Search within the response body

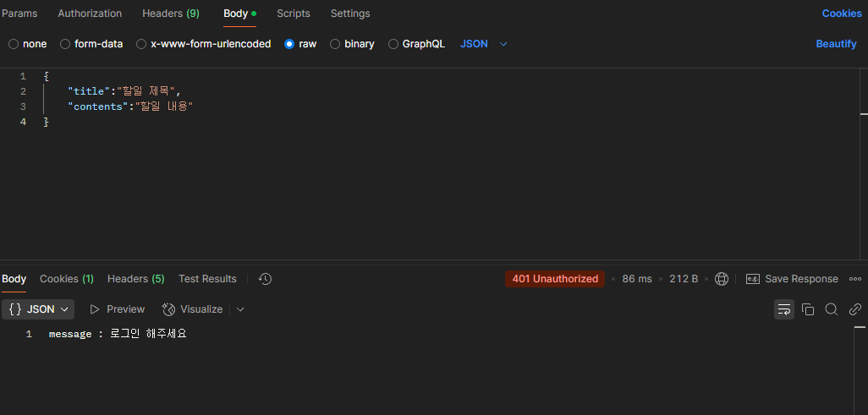tap(831, 309)
